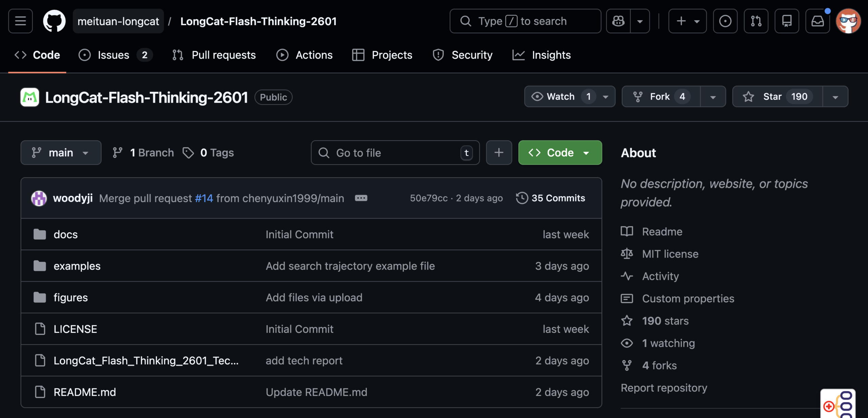Expand the green Code dropdown
This screenshot has height=418, width=868.
pos(560,153)
